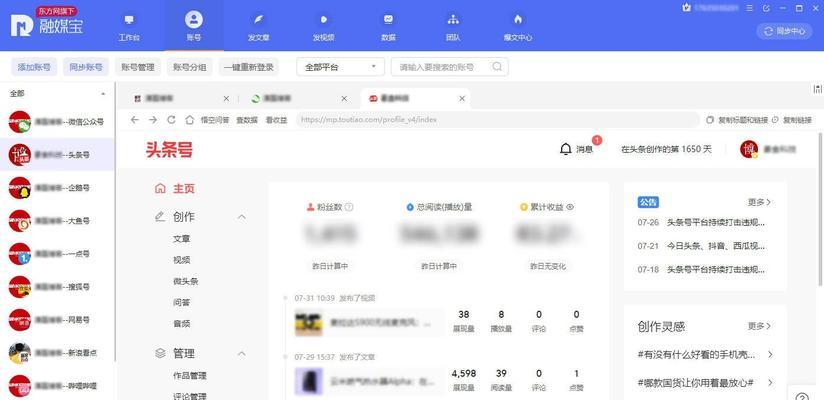Select the 搜狐号 account in sidebar

[x=57, y=286]
